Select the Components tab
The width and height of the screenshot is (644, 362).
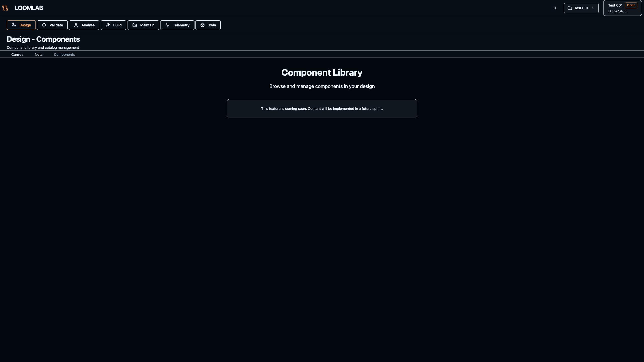point(64,54)
